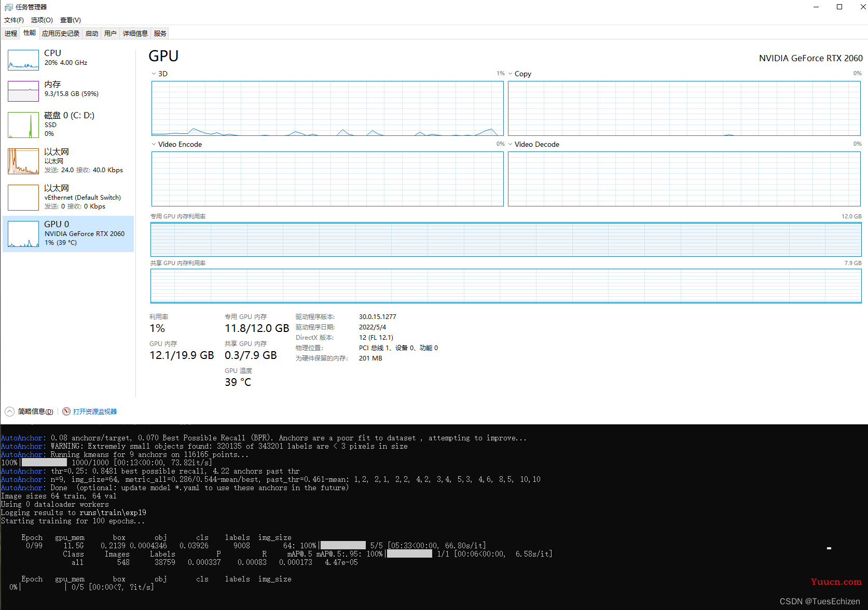
Task: Select the Disk 0 (C: D:) thumbnail
Action: coord(23,125)
